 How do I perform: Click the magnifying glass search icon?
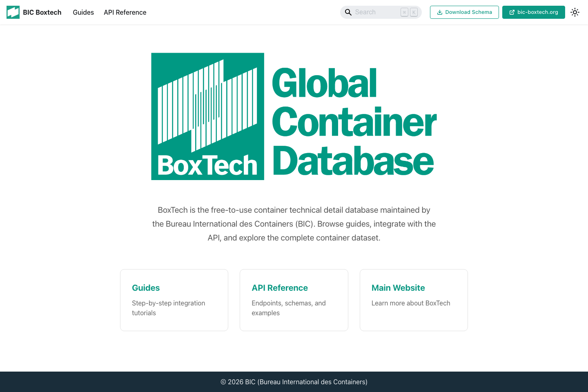pos(348,12)
